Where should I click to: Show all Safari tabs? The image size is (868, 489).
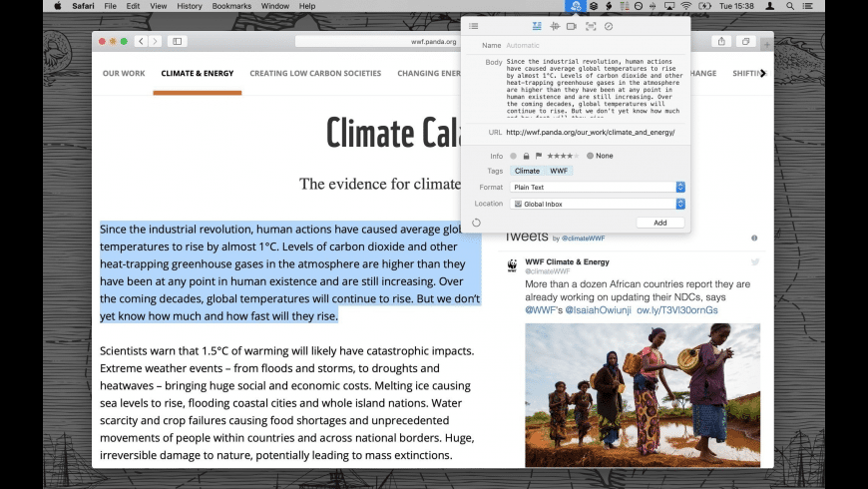(745, 41)
